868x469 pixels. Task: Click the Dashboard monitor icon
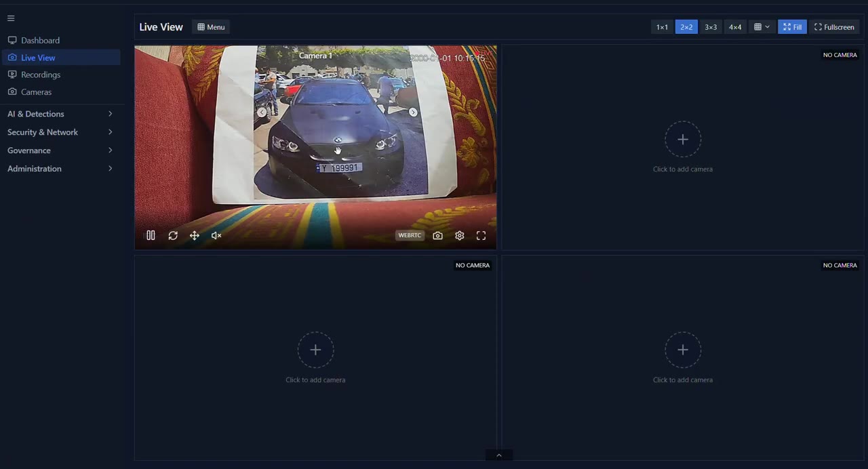[x=12, y=40]
